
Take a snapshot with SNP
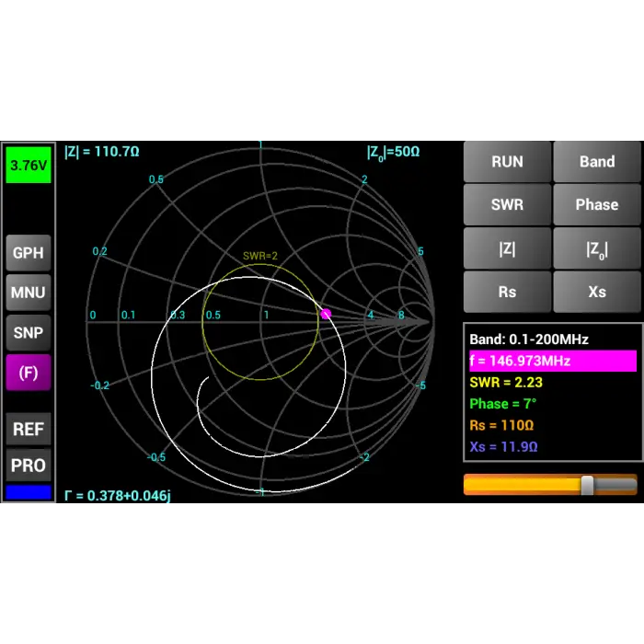(28, 332)
